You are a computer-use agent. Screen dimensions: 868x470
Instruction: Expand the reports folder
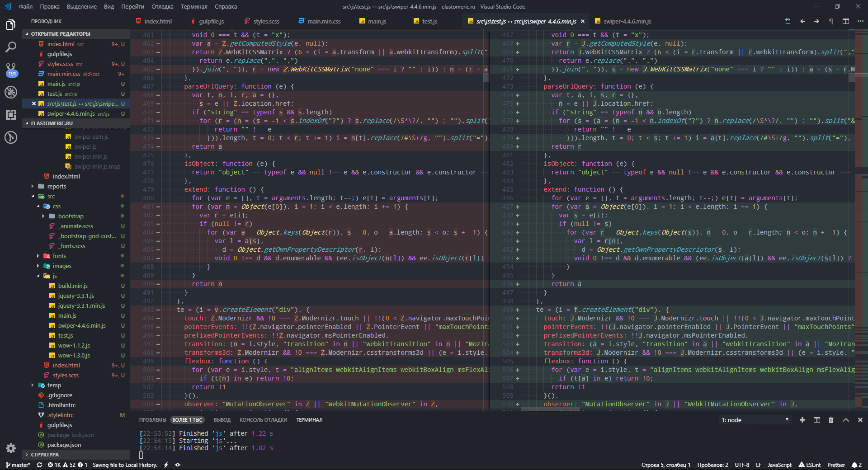point(57,186)
